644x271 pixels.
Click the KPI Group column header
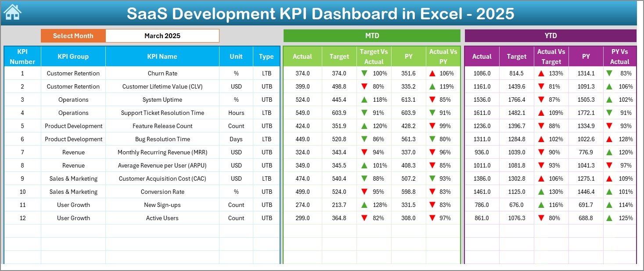coord(73,57)
